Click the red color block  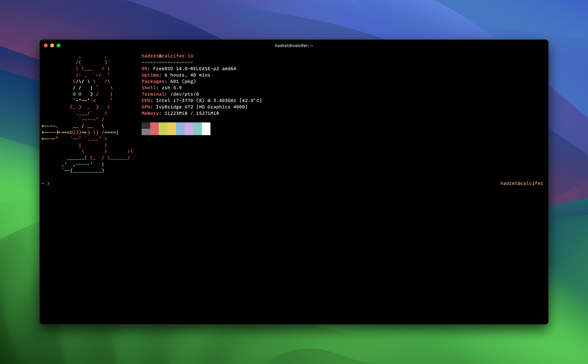click(x=154, y=129)
